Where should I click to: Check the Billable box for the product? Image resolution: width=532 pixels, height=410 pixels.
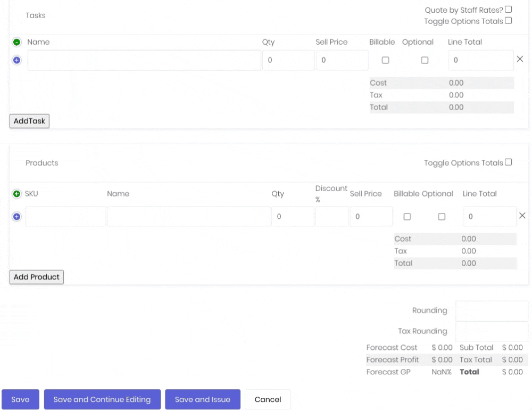[x=407, y=216]
